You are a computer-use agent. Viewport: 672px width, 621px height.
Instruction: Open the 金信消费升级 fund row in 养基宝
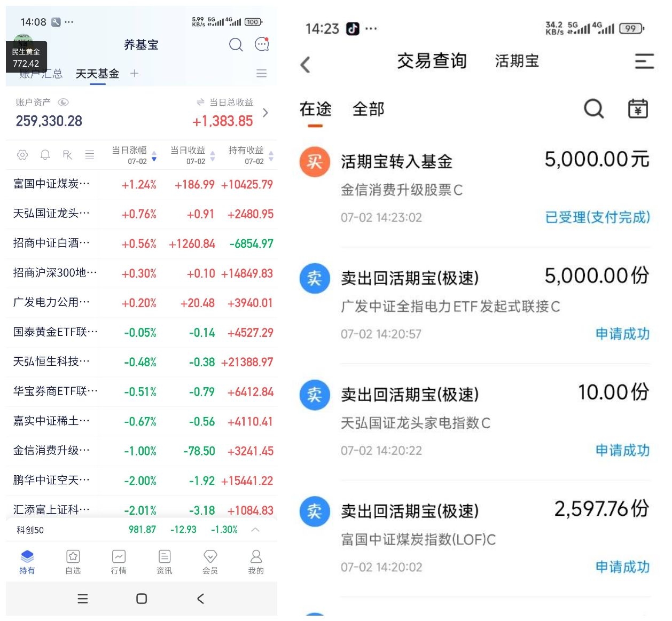[142, 451]
